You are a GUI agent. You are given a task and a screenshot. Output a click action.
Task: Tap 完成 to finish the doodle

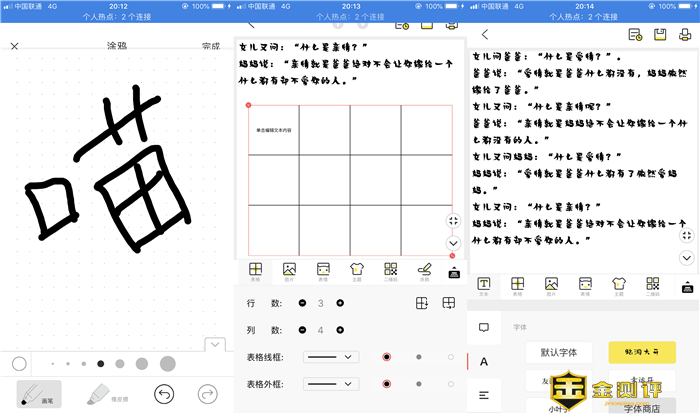click(x=210, y=46)
